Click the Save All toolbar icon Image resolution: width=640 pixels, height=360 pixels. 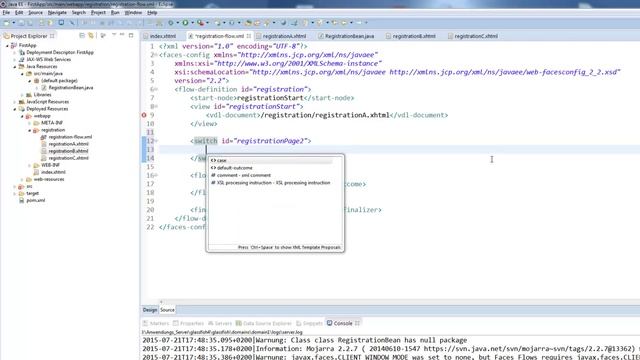[x=29, y=23]
